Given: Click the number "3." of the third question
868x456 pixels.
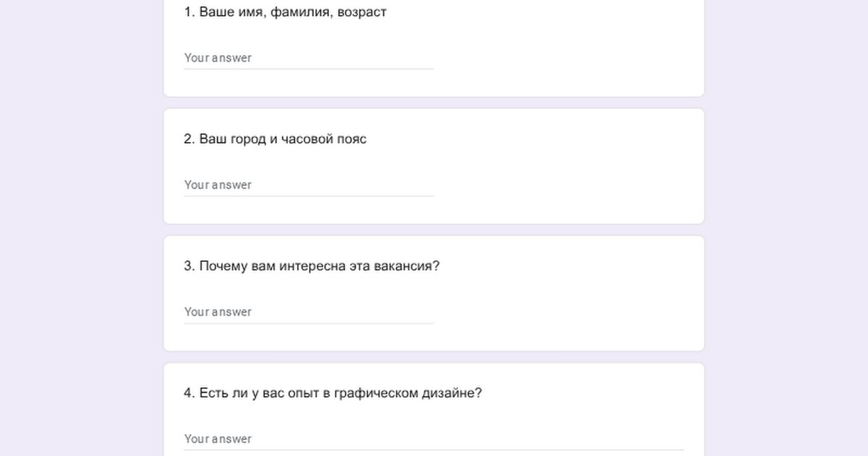Looking at the screenshot, I should click(x=190, y=266).
